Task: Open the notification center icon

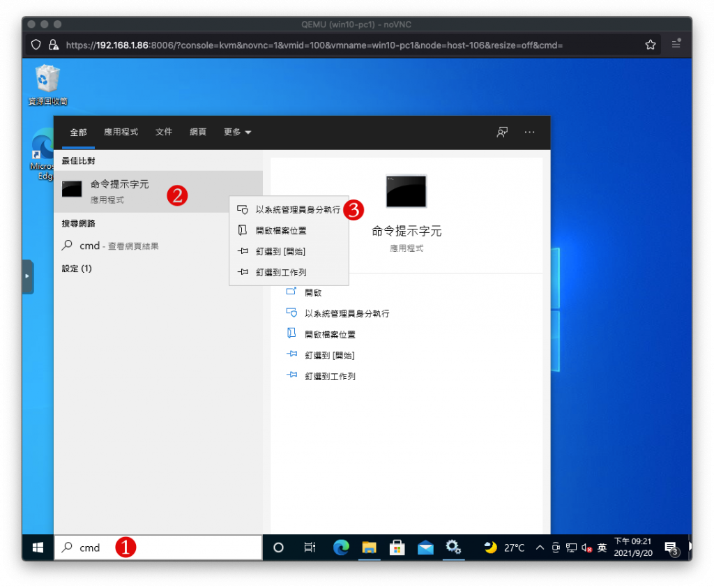Action: tap(671, 548)
